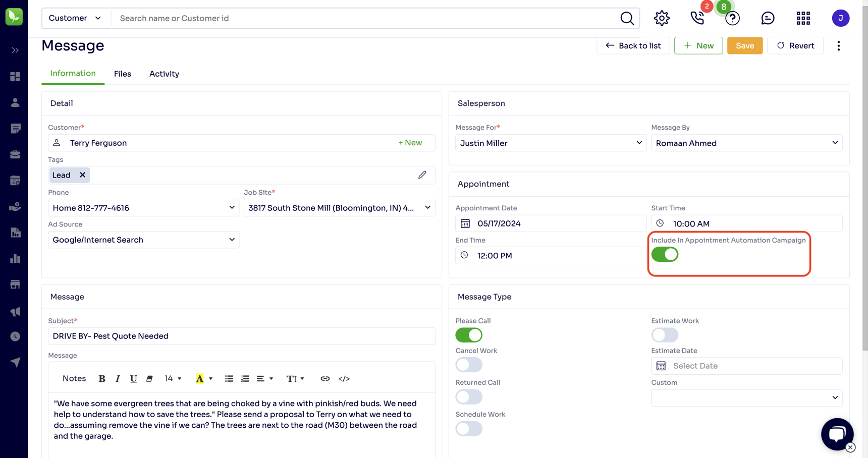Open the calendar schedule sidebar icon
868x458 pixels.
15,180
